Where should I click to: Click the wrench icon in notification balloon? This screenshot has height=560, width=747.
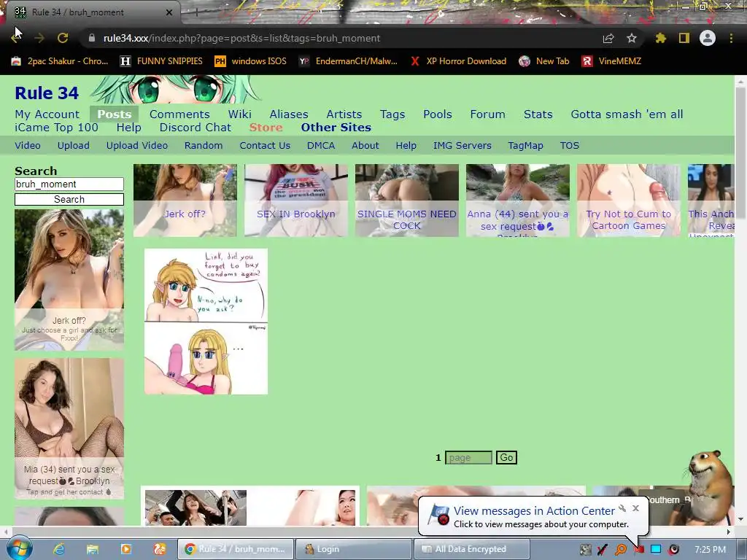point(622,508)
